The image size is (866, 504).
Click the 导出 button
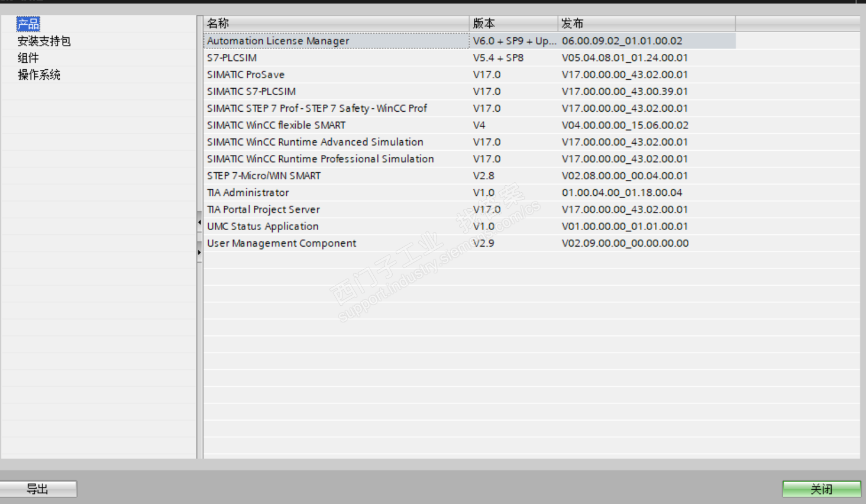pos(38,489)
